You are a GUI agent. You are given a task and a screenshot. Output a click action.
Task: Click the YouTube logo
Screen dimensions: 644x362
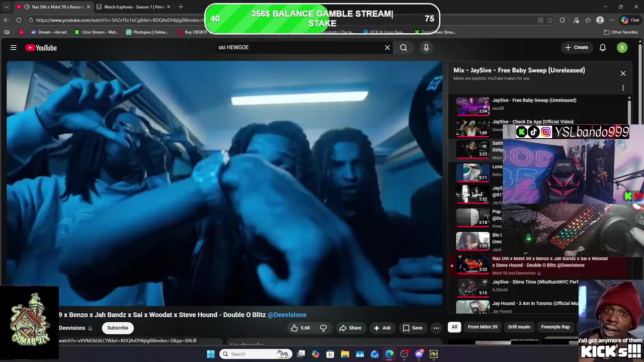tap(41, 48)
